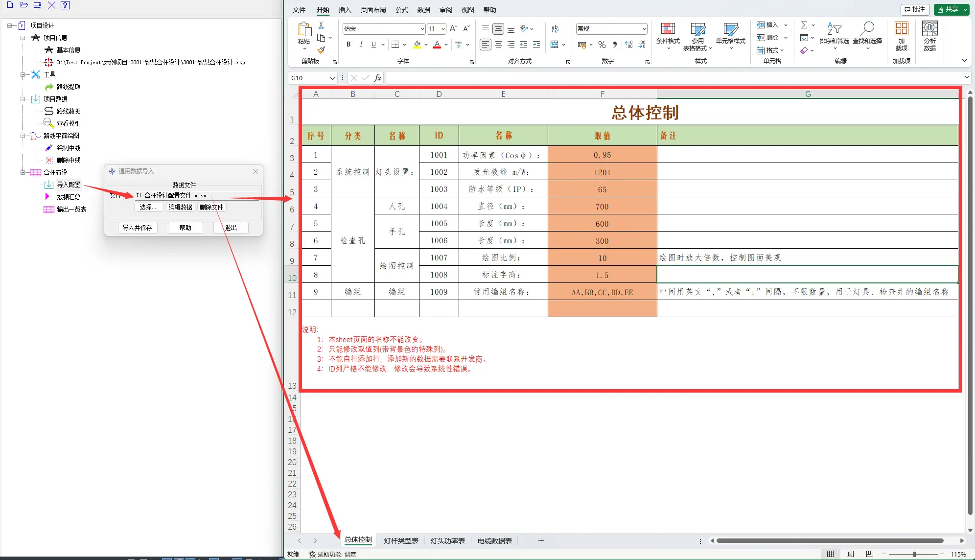Toggle italic text formatting
Image resolution: width=975 pixels, height=560 pixels.
pyautogui.click(x=361, y=45)
